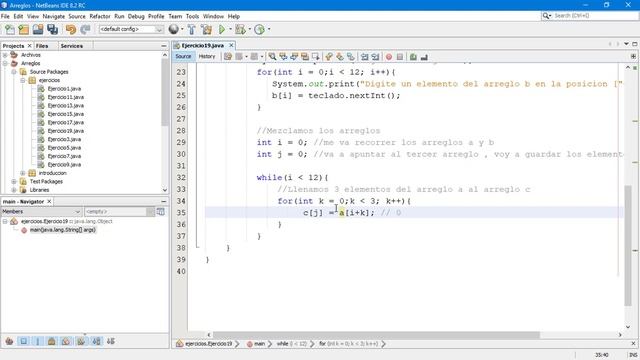The height and width of the screenshot is (360, 640).
Task: Open Ejercicio17.java in the project tree
Action: click(65, 122)
